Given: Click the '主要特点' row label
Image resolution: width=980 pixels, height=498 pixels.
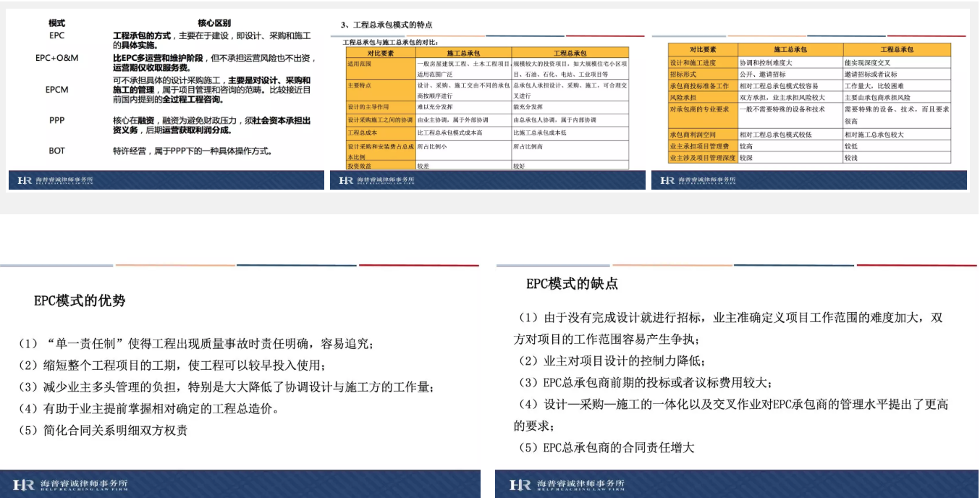Looking at the screenshot, I should (x=360, y=85).
